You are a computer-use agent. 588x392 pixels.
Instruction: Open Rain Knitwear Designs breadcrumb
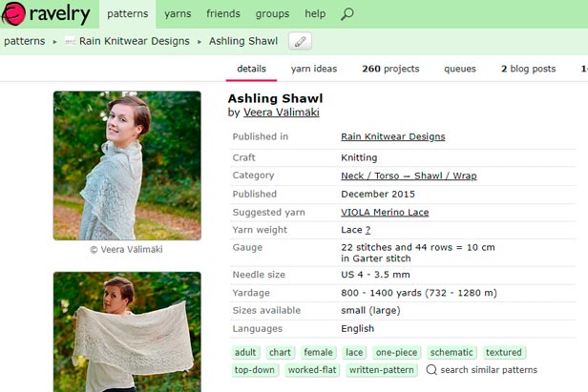coord(135,41)
